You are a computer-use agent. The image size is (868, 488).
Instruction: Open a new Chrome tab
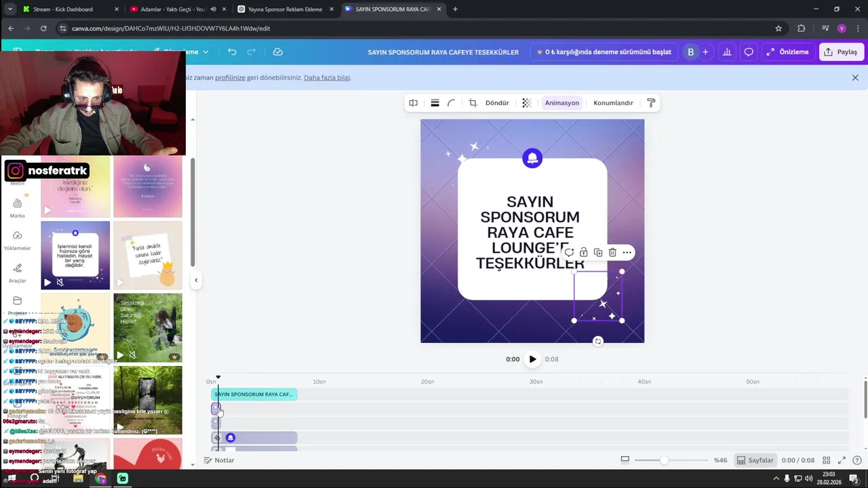click(x=455, y=9)
